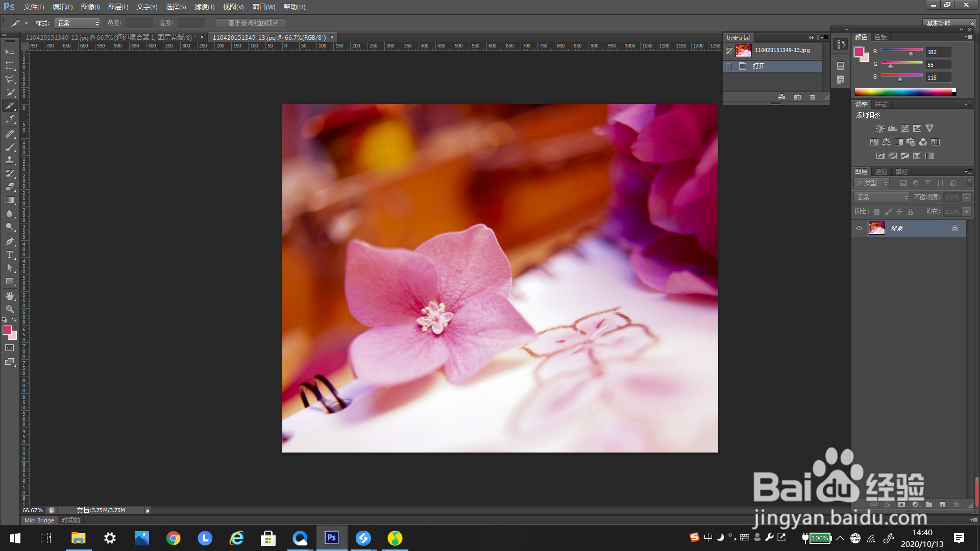Add a Curves adjustment
Screen dimensions: 980x551
[x=905, y=129]
